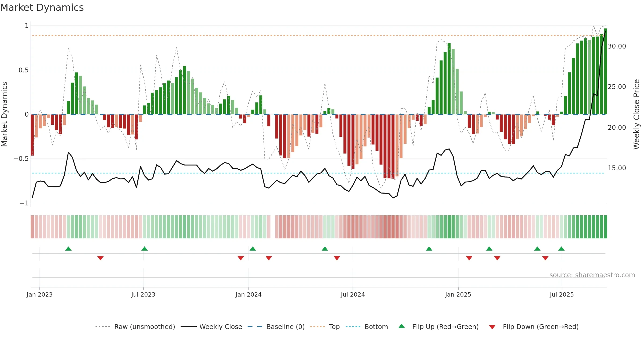
Task: Click the 'Jan 2024' x-axis label
Action: point(249,294)
